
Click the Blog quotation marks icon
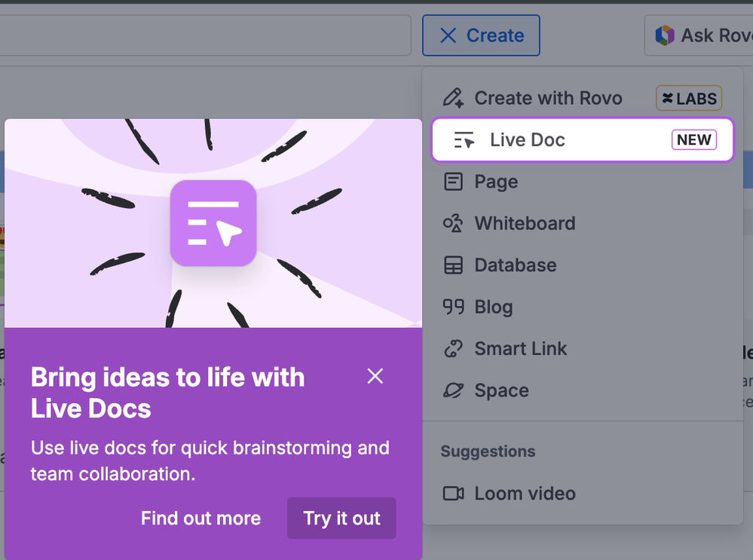coord(453,307)
